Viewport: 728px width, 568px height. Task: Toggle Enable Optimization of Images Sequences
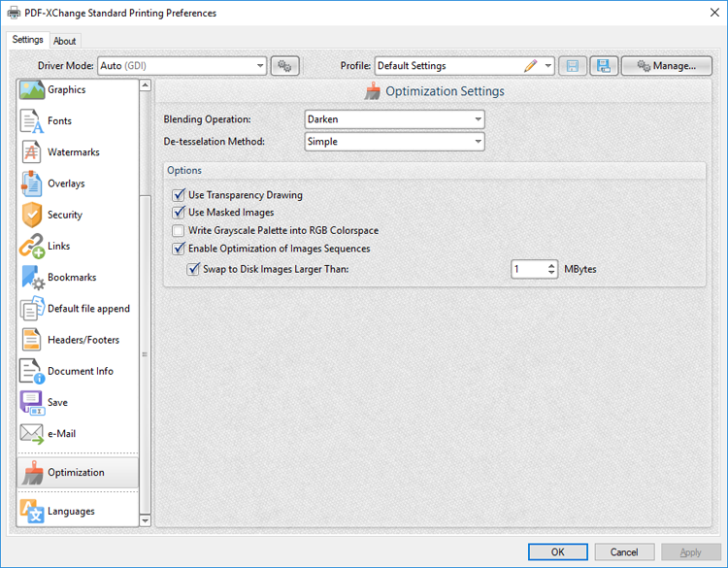pos(179,249)
